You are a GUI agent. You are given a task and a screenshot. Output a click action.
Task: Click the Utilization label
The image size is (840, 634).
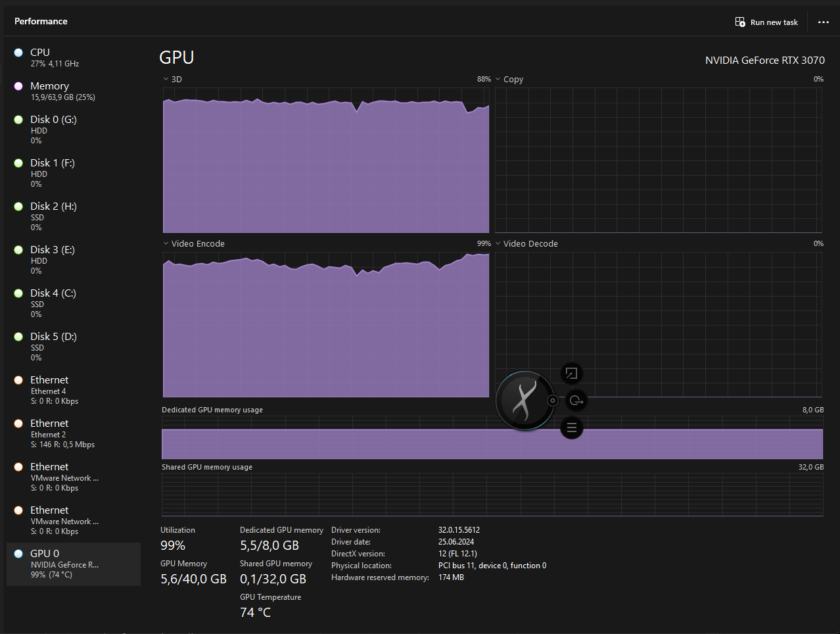pyautogui.click(x=177, y=530)
